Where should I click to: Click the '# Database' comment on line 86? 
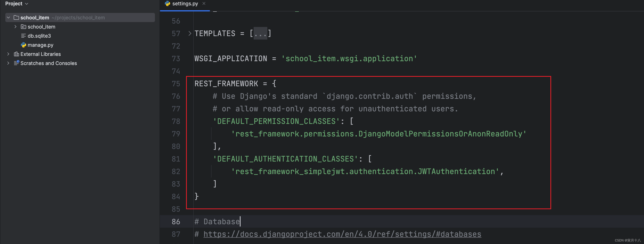point(217,221)
